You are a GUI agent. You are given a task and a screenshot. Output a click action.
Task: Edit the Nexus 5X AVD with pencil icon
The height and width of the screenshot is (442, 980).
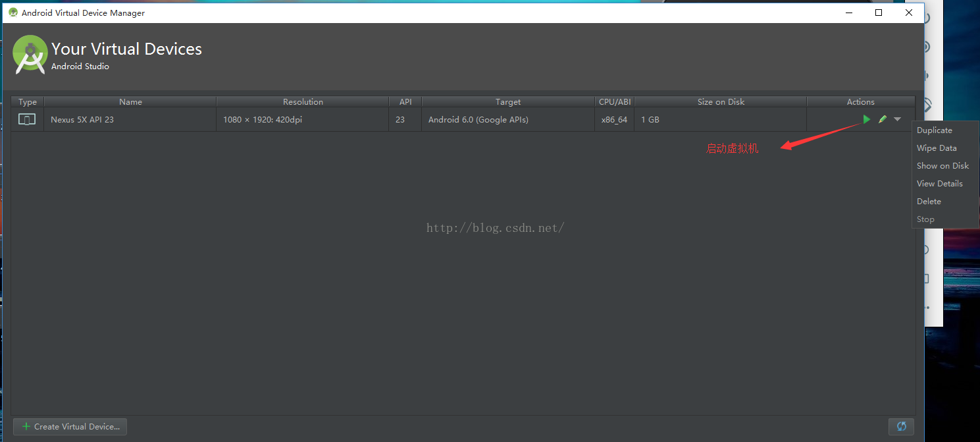(883, 119)
